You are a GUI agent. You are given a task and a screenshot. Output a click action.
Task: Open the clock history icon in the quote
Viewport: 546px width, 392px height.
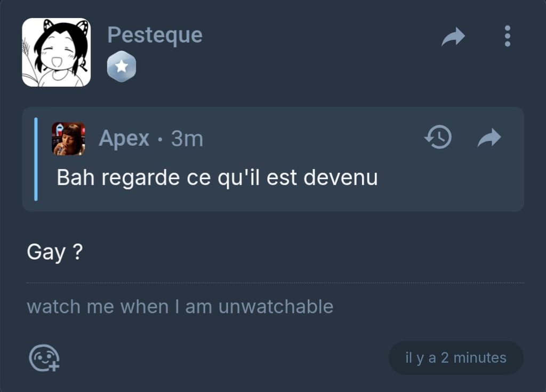(x=438, y=138)
